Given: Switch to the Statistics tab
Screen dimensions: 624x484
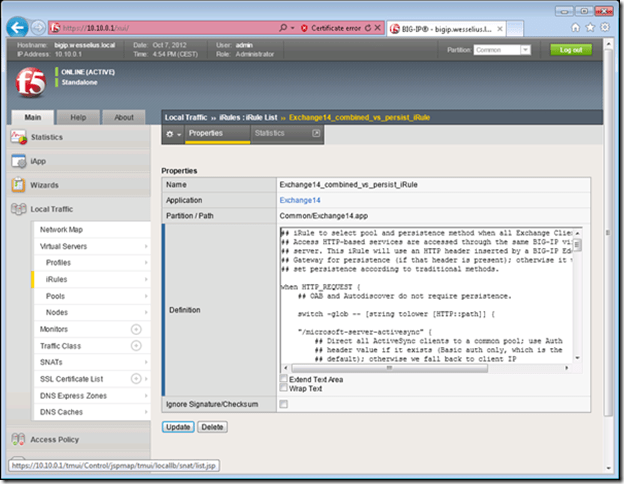Looking at the screenshot, I should (269, 133).
